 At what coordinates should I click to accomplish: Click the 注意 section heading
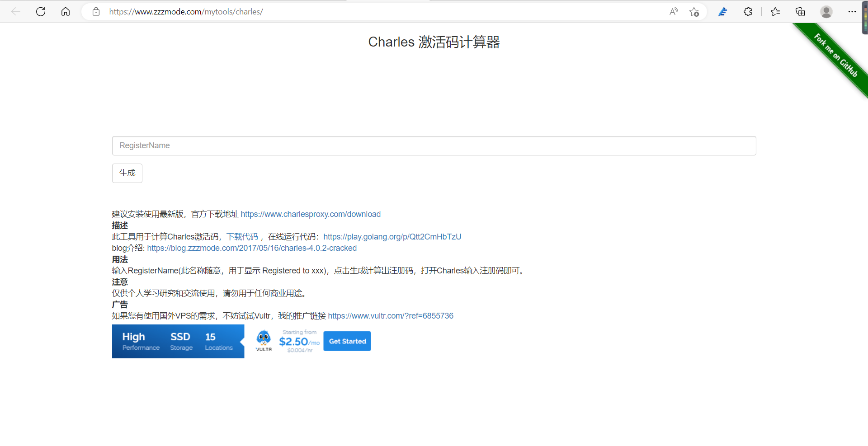120,282
